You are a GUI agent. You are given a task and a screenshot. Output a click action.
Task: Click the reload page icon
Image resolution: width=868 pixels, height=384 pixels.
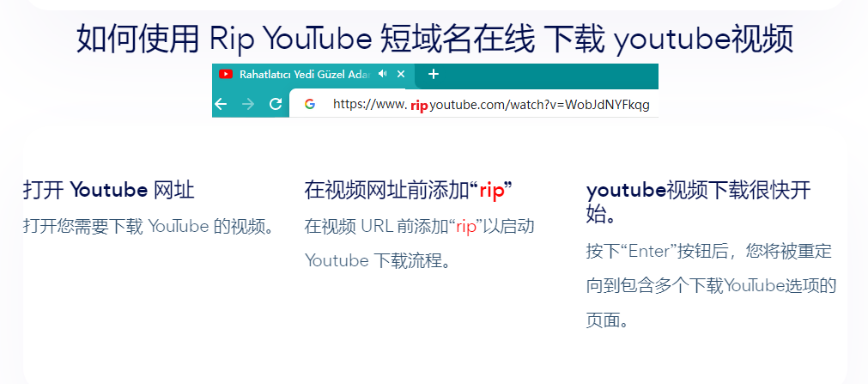(x=275, y=104)
